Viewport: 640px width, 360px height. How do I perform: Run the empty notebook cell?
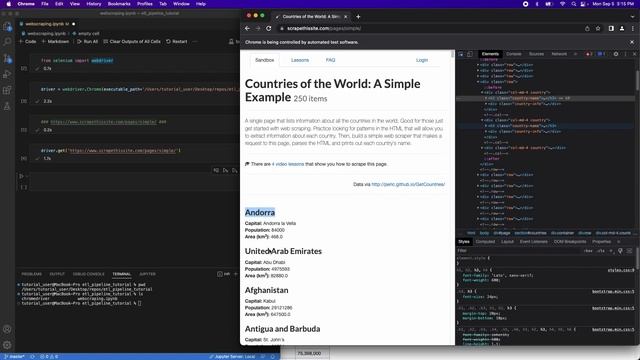(x=21, y=176)
